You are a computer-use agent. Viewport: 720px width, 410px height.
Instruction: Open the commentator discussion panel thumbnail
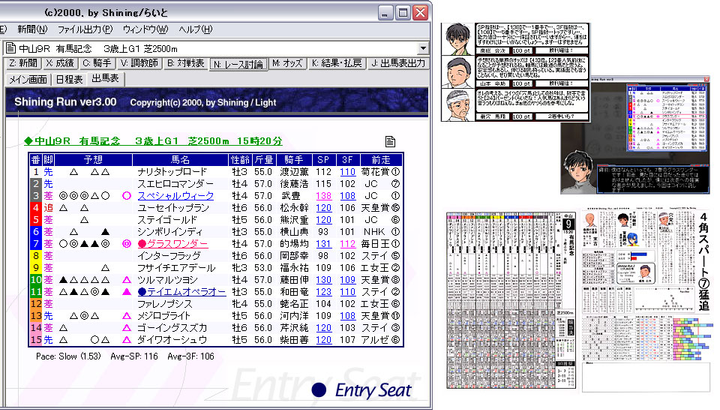pos(515,72)
